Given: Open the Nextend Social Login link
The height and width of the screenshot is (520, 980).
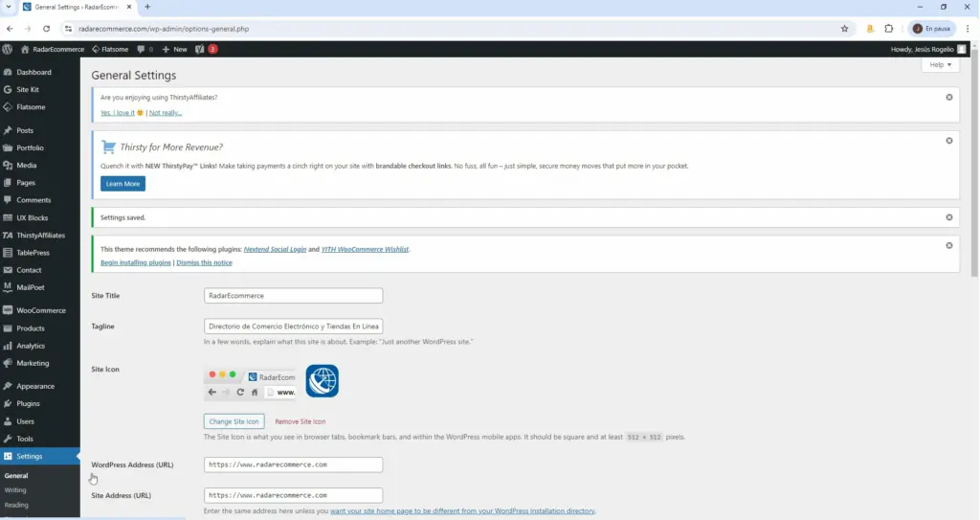Looking at the screenshot, I should [x=275, y=249].
